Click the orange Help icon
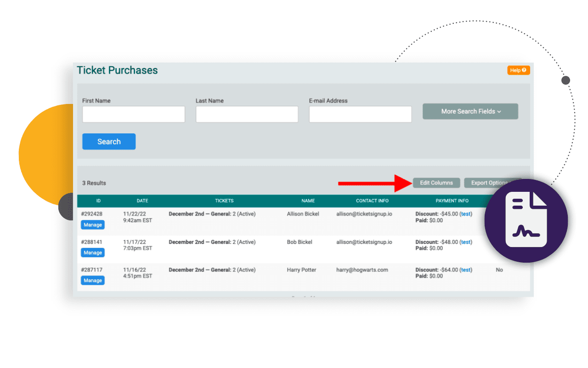Screen dimensions: 588x368 tap(518, 70)
